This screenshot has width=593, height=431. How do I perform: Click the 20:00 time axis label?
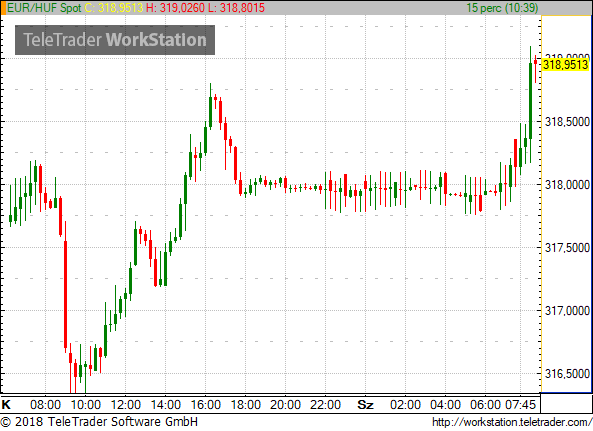click(x=285, y=405)
